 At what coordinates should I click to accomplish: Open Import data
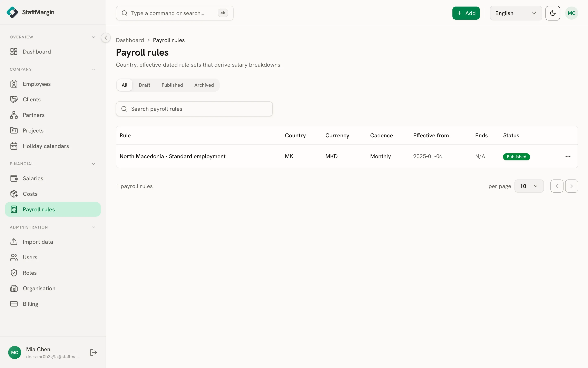pyautogui.click(x=53, y=242)
